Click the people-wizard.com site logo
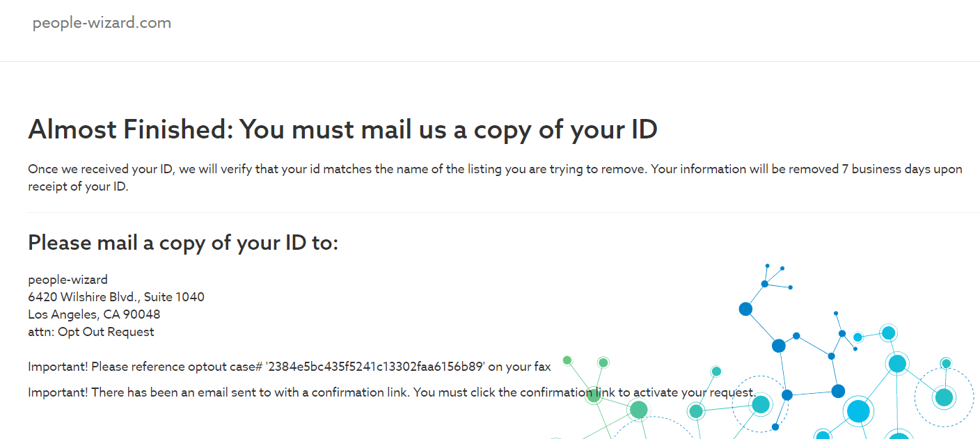 coord(102,23)
